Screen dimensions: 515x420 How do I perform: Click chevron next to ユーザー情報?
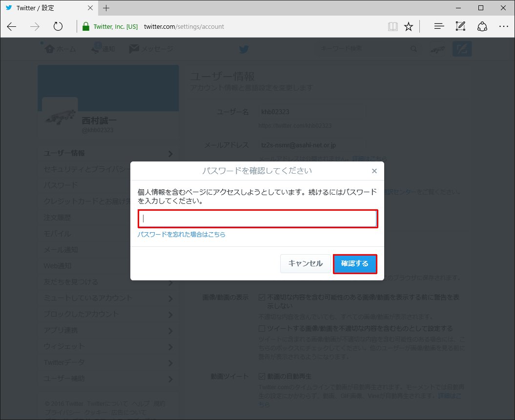(170, 154)
